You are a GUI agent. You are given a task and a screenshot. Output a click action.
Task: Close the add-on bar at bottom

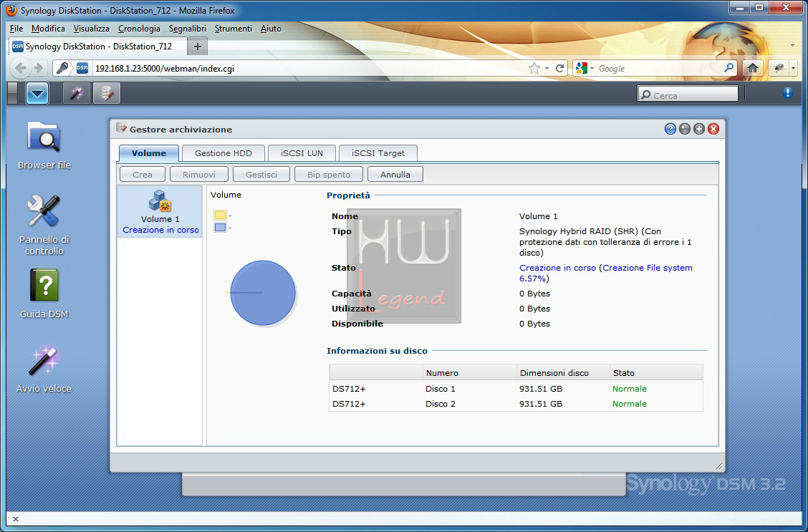click(x=16, y=519)
